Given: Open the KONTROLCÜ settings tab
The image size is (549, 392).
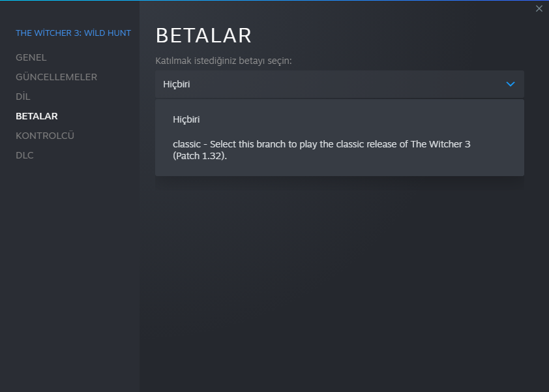Looking at the screenshot, I should 45,136.
